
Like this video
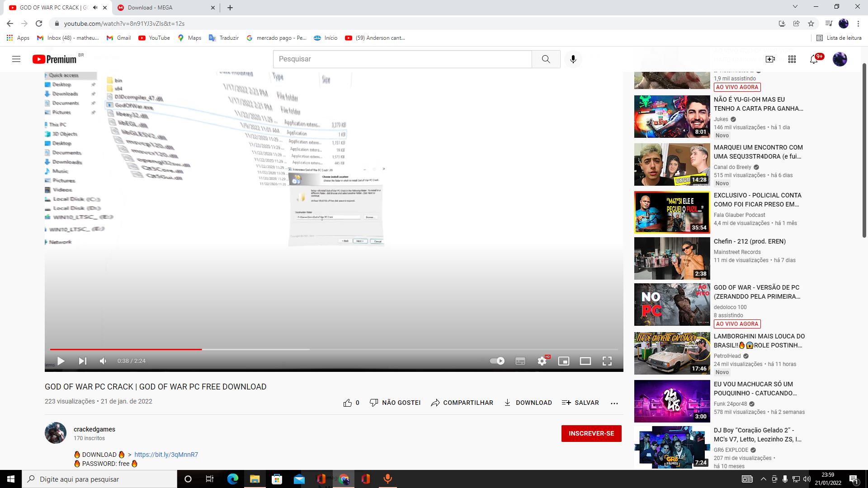(x=348, y=403)
